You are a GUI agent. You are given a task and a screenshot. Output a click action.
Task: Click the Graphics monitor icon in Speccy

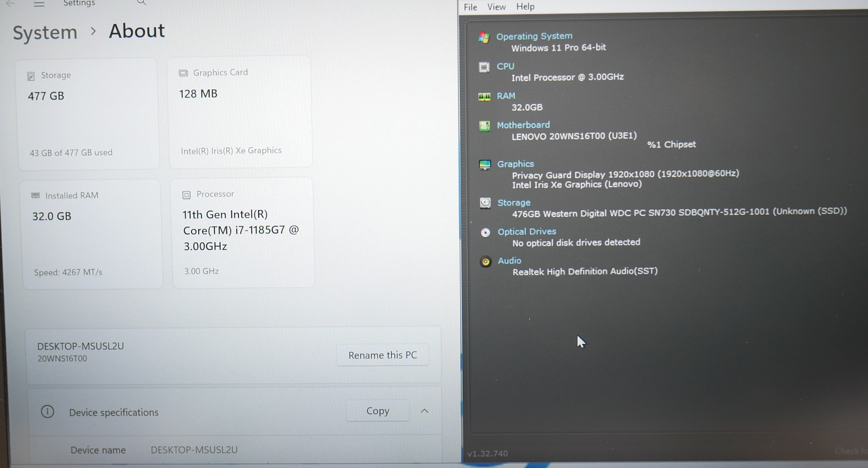click(x=485, y=165)
